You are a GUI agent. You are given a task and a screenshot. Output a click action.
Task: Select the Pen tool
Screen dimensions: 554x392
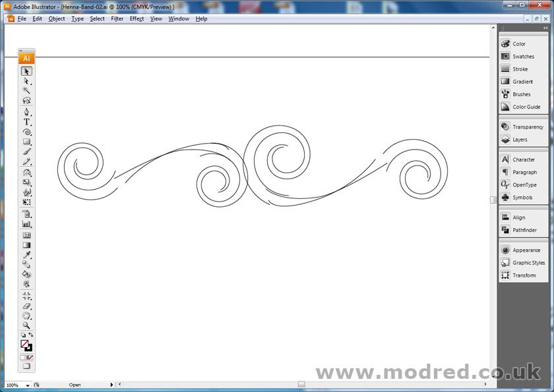[25, 113]
